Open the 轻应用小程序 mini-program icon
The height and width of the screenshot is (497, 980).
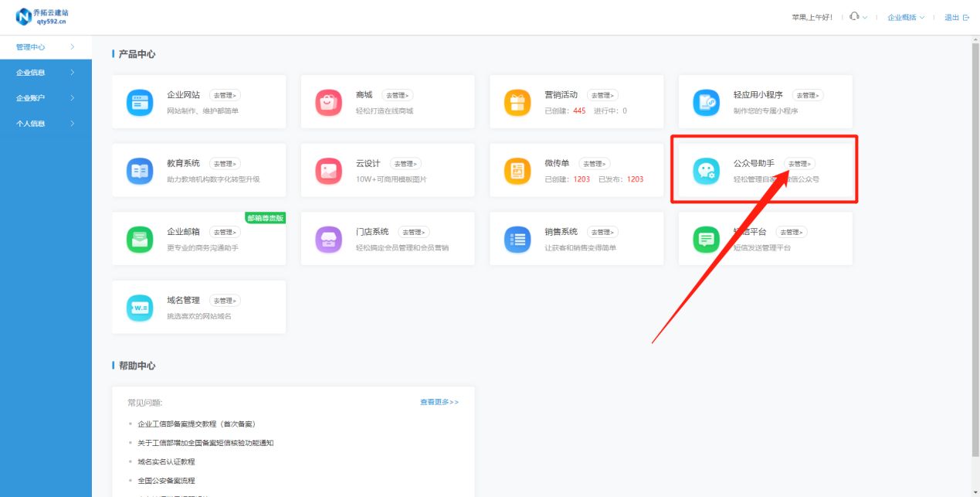705,101
